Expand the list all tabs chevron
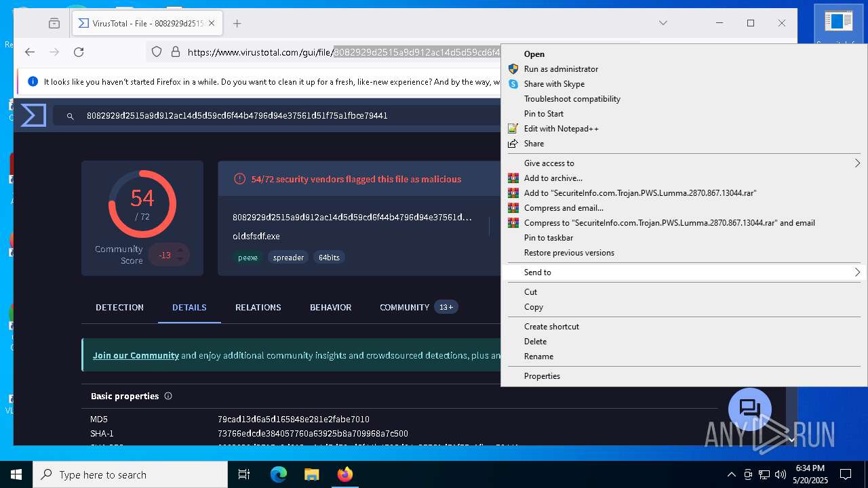The width and height of the screenshot is (868, 488). [663, 23]
